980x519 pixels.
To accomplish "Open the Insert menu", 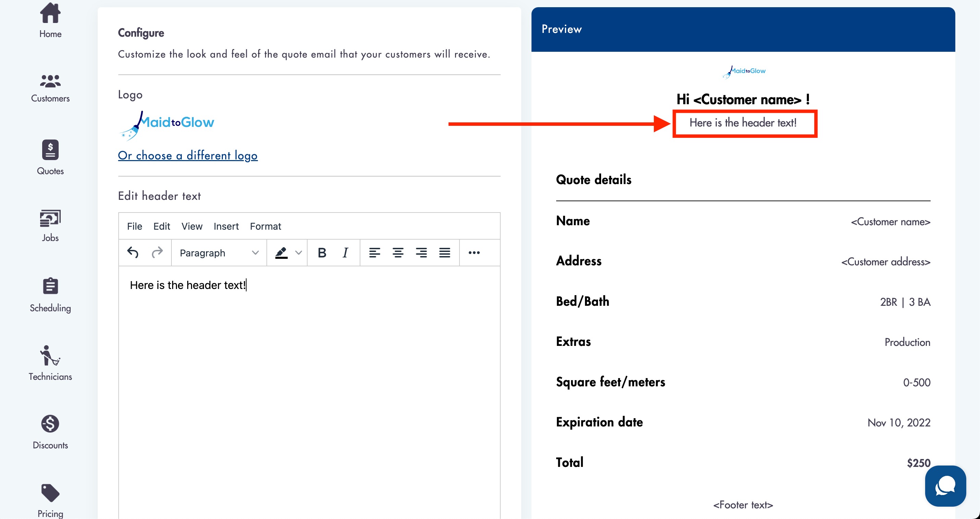I will point(226,226).
